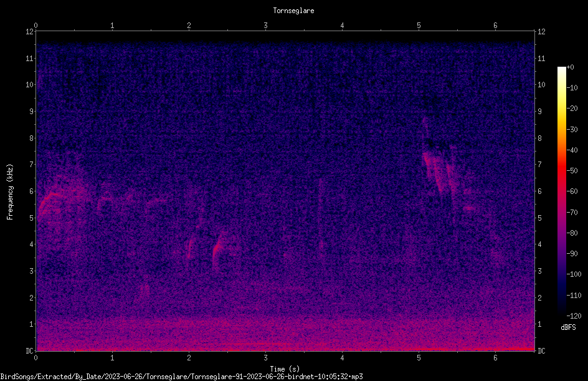Click the DC label on the left frequency axis
Image resolution: width=588 pixels, height=381 pixels.
tap(29, 351)
